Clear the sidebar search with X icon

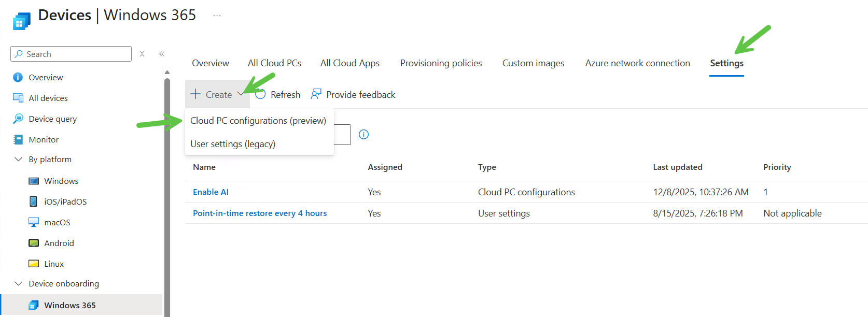click(142, 54)
